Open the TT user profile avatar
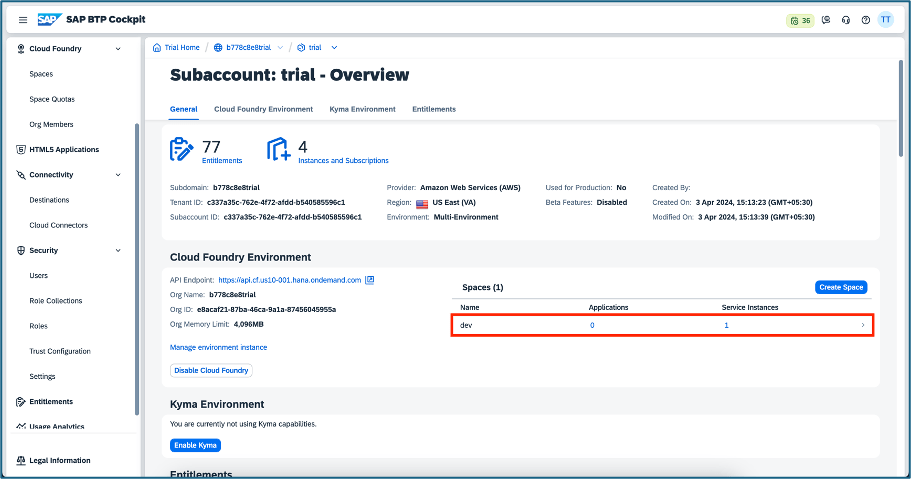The width and height of the screenshot is (912, 480). coord(885,20)
